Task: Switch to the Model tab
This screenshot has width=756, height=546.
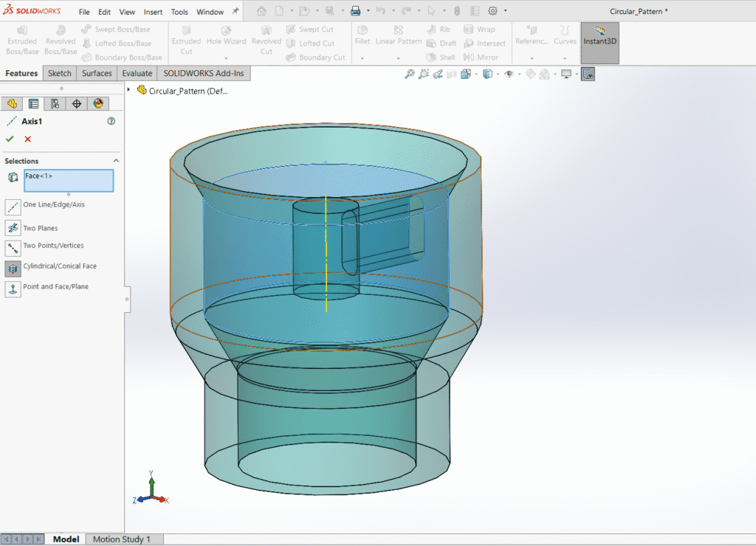Action: point(66,539)
